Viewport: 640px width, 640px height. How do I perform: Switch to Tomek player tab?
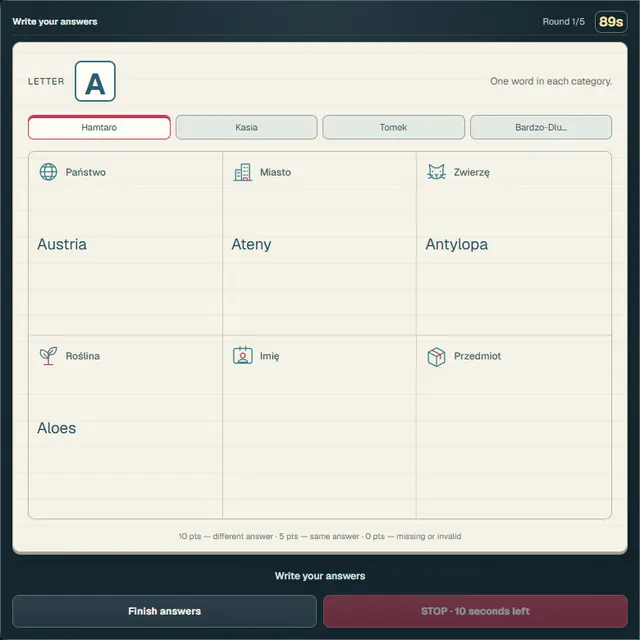pyautogui.click(x=393, y=127)
